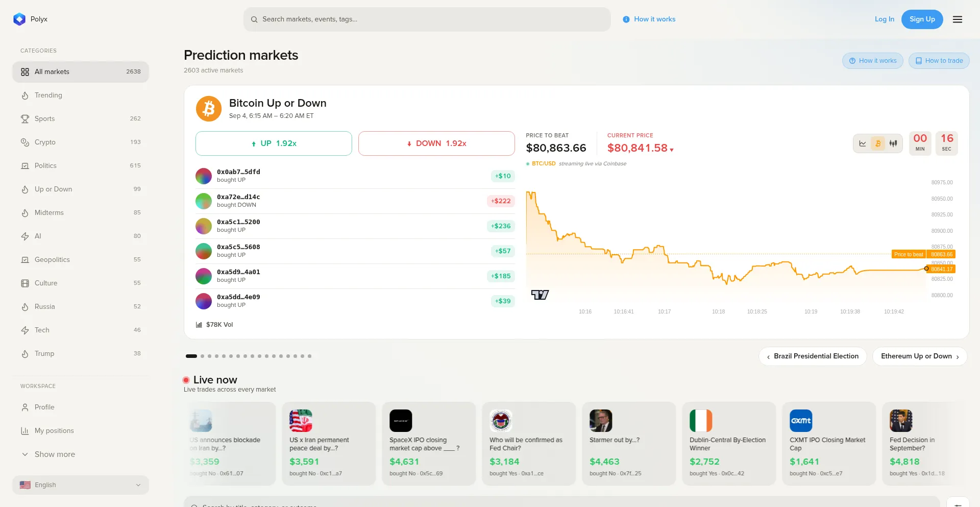Open the Tech category
Image resolution: width=980 pixels, height=507 pixels.
click(x=81, y=330)
